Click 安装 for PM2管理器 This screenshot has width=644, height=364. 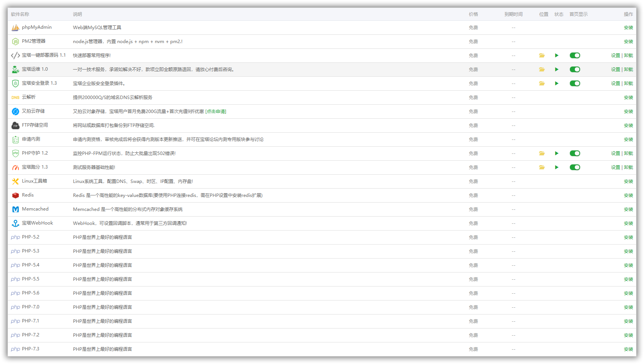tap(628, 42)
